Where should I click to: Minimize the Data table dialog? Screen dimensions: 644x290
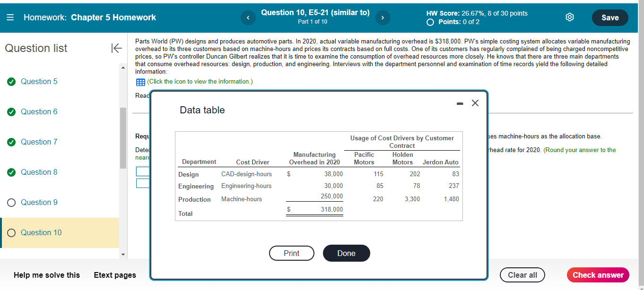coord(461,103)
